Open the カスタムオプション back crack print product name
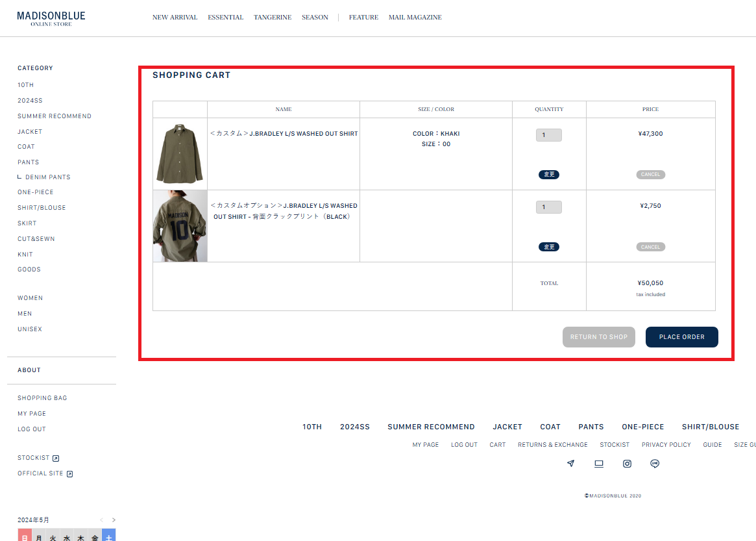756x541 pixels. click(284, 211)
